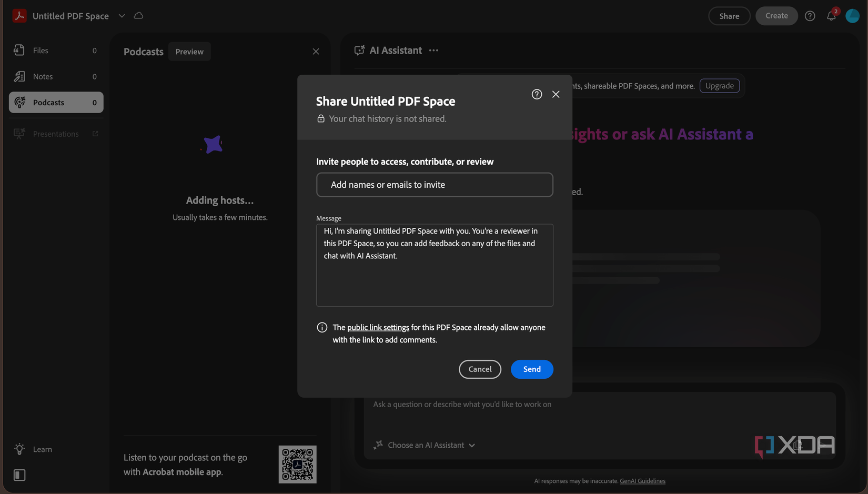Click the lock icon beside chat history note

click(x=321, y=118)
